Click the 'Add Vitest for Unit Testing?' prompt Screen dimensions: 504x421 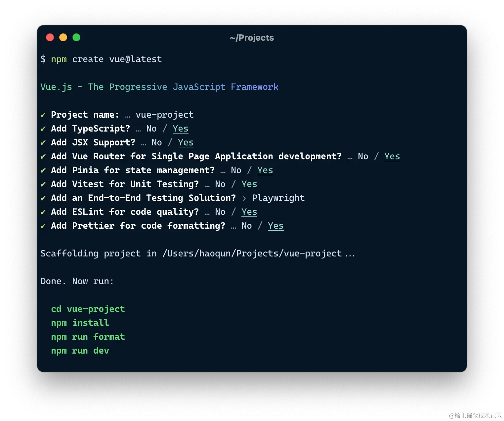pos(125,184)
